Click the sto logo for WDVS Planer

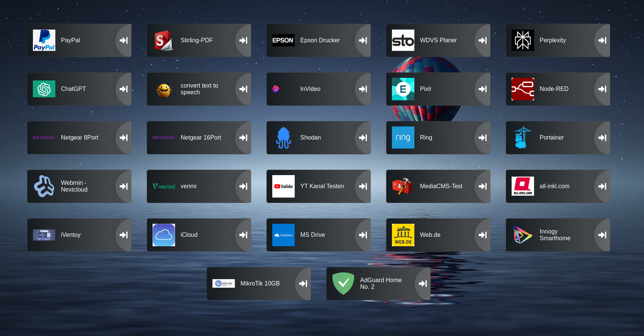coord(403,40)
